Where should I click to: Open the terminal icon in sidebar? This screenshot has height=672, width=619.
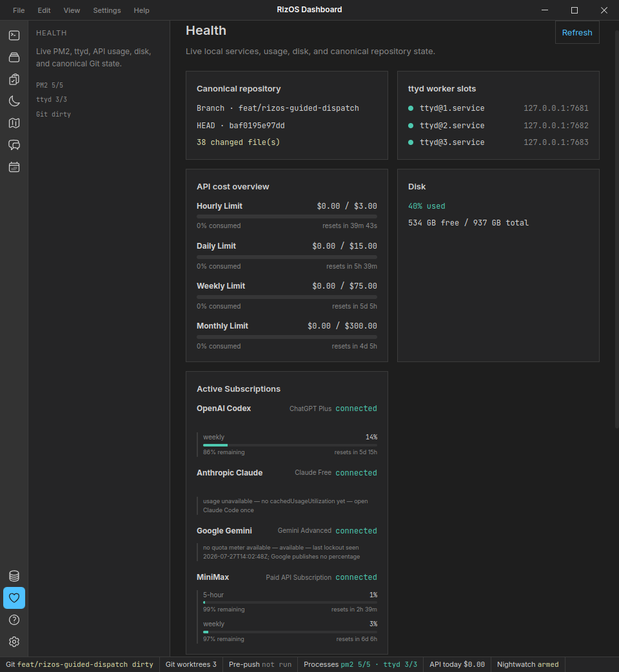coord(14,35)
